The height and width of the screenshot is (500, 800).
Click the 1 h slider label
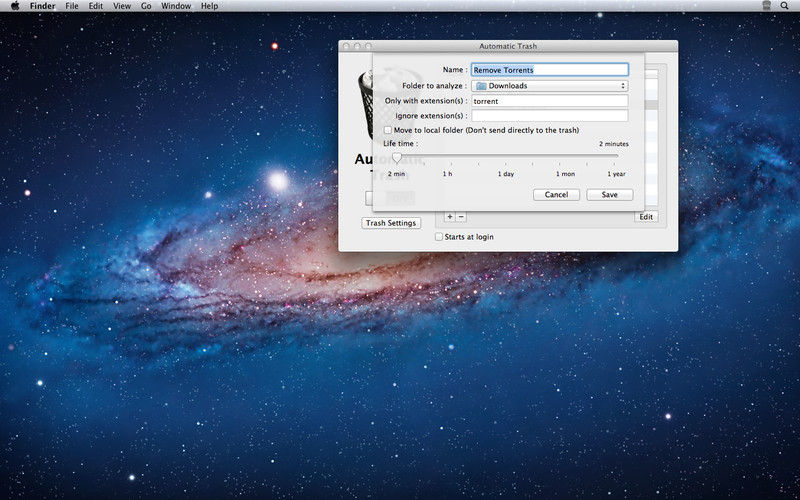click(447, 174)
